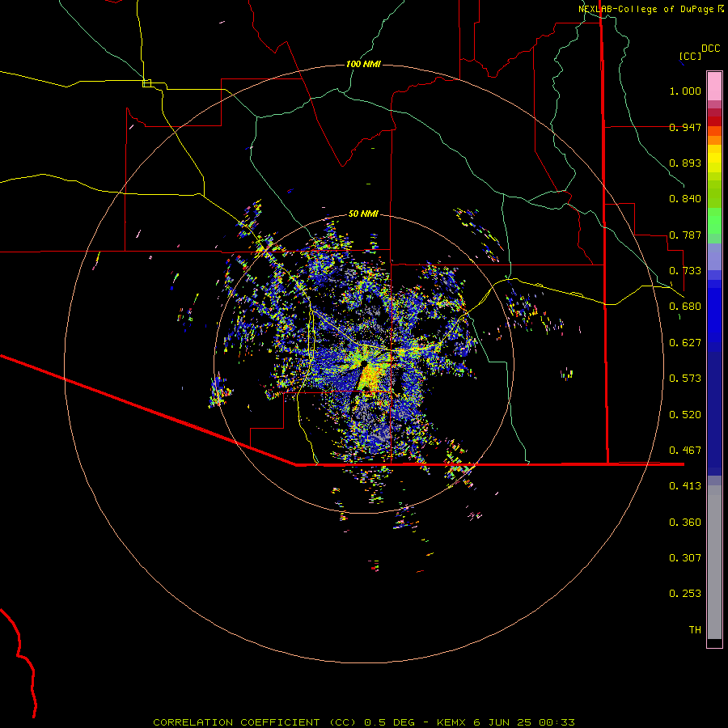Click the 0.840 scale value
The width and height of the screenshot is (728, 728).
coord(685,199)
